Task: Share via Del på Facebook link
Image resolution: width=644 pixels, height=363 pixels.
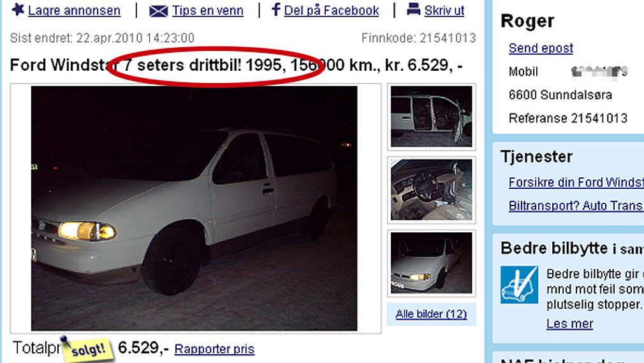Action: point(332,10)
